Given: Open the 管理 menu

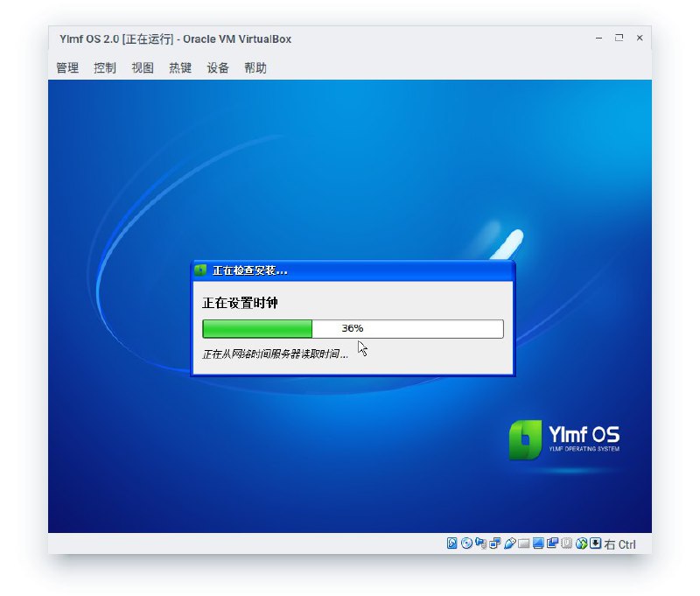Looking at the screenshot, I should (67, 68).
